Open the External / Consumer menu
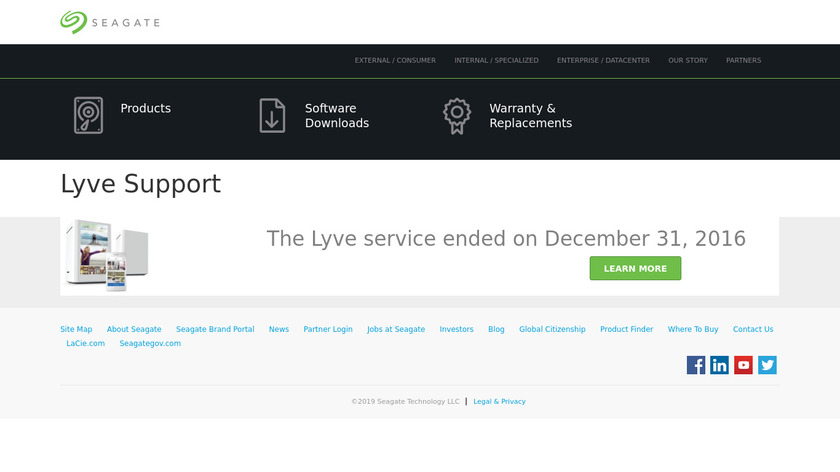 (395, 61)
